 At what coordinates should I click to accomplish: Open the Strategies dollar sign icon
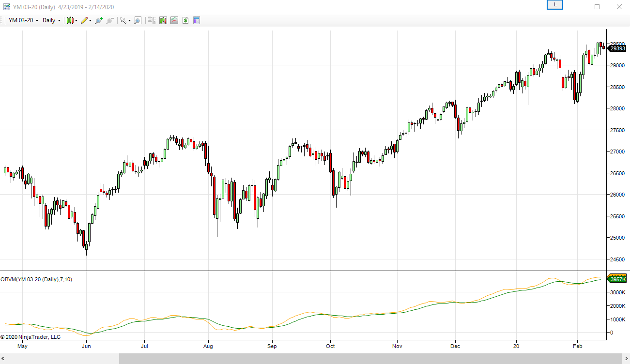click(185, 20)
